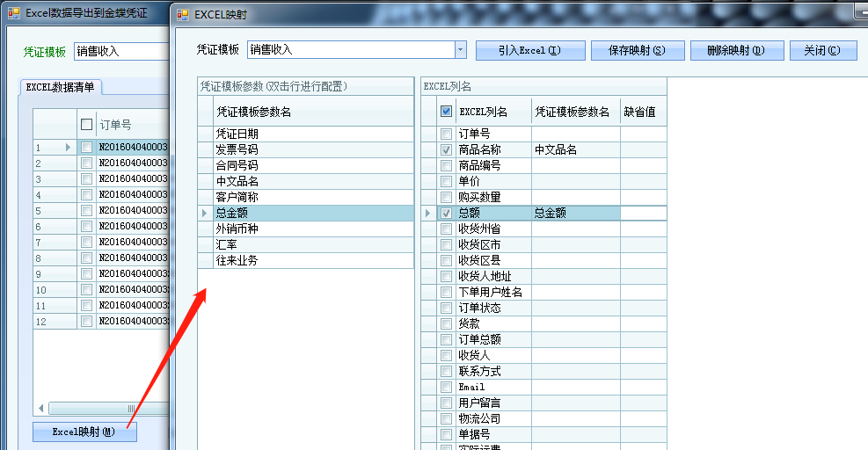Click the 引入Excel(I) button
The height and width of the screenshot is (450, 868).
(530, 51)
